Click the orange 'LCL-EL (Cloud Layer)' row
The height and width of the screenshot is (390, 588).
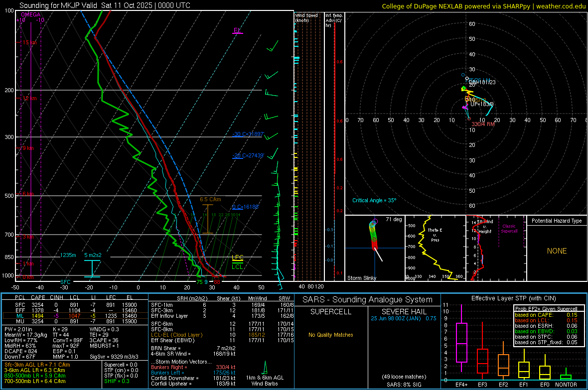tap(221, 335)
